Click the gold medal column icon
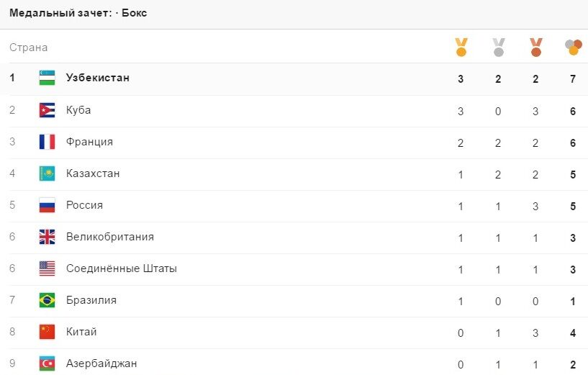588x375 pixels. click(461, 48)
